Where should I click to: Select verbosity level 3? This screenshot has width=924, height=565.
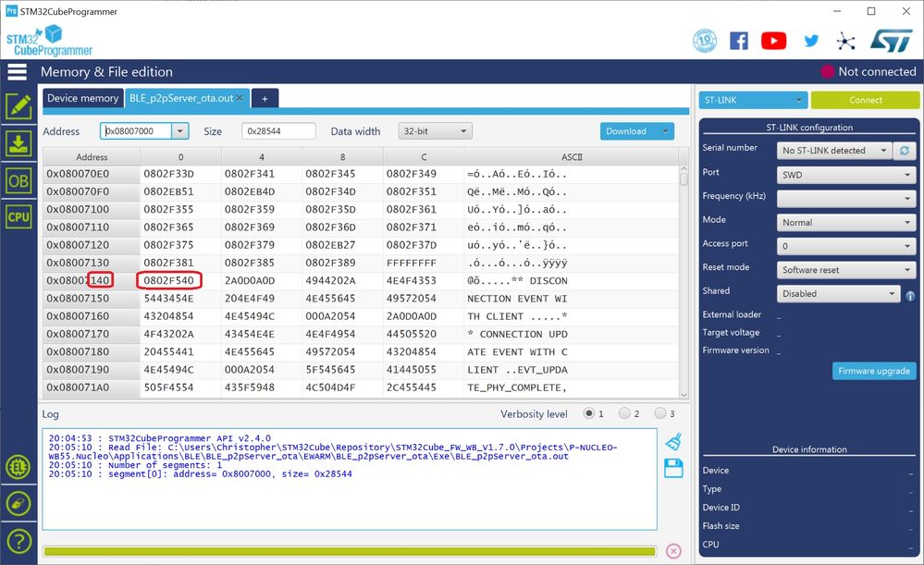(x=660, y=413)
